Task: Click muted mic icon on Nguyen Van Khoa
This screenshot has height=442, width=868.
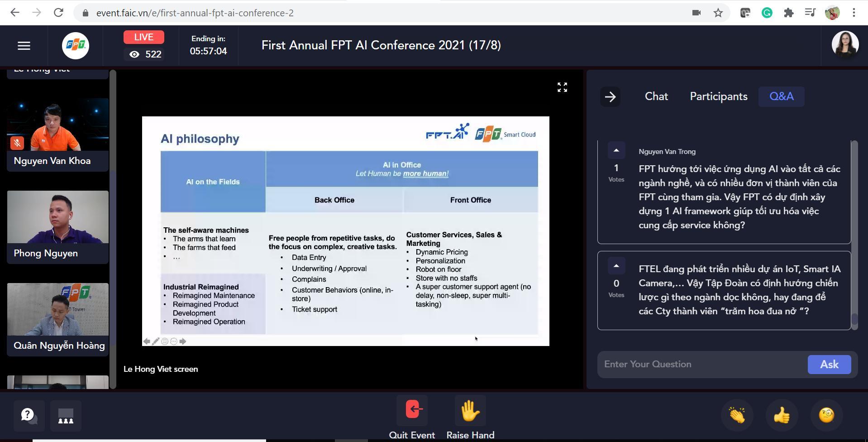Action: pyautogui.click(x=17, y=143)
